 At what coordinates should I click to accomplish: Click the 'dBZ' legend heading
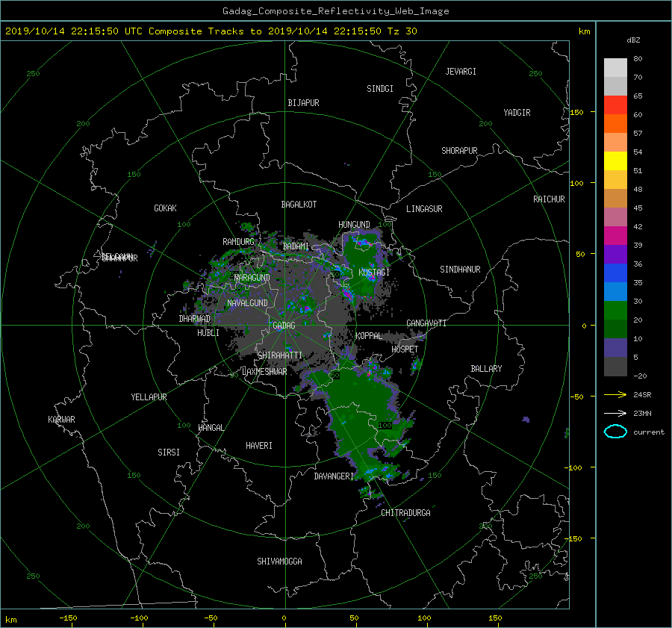pos(633,40)
